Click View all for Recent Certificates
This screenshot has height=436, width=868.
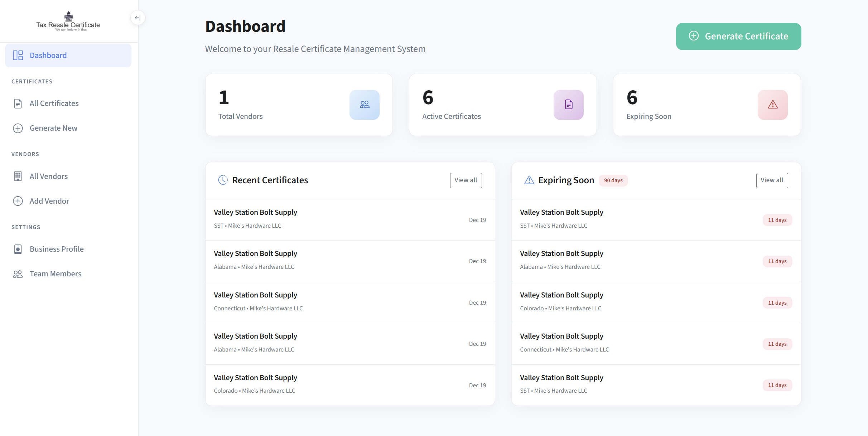point(466,180)
